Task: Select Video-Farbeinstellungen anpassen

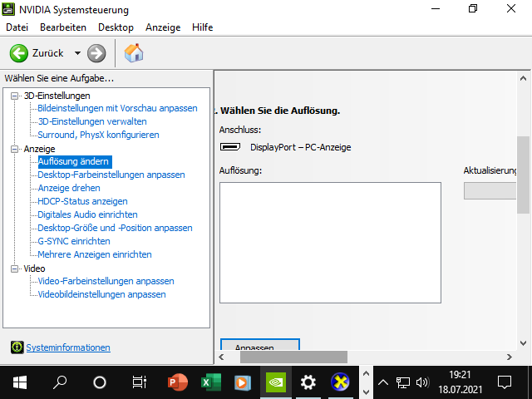Action: pos(106,281)
